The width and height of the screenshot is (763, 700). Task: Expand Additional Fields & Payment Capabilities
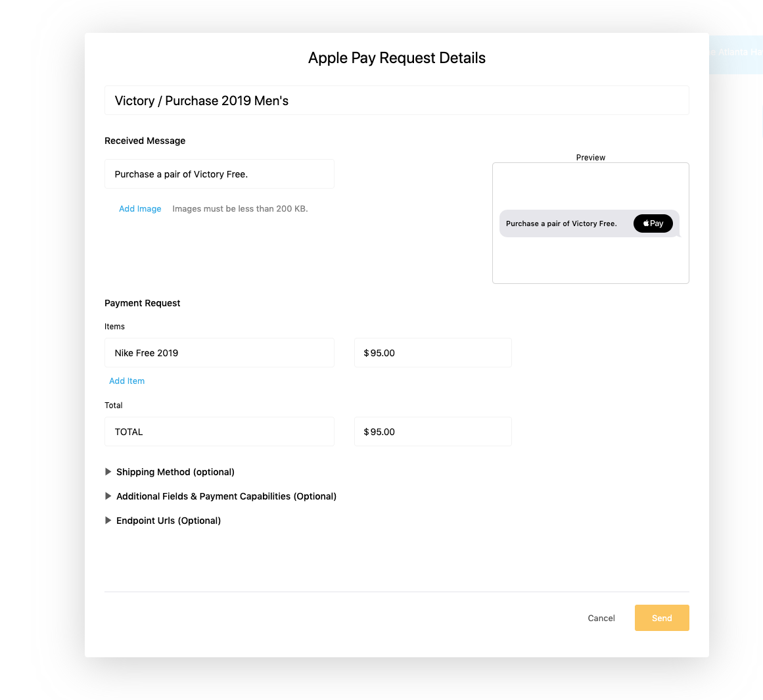[x=220, y=496]
